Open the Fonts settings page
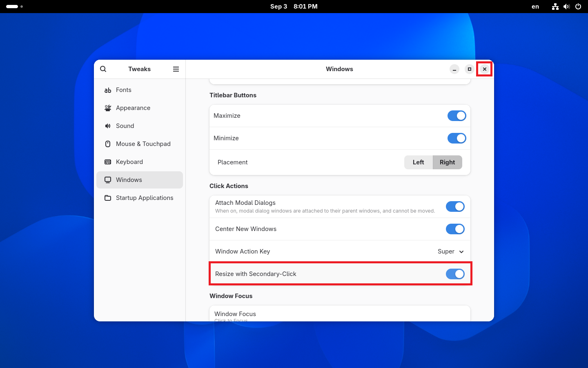Screen dimensions: 588x368 click(x=140, y=90)
